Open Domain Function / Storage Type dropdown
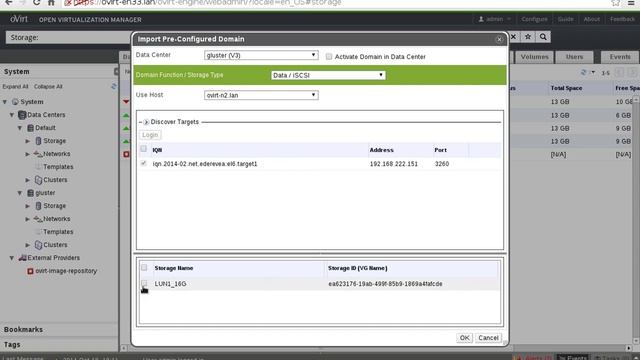The height and width of the screenshot is (360, 640). click(x=328, y=75)
